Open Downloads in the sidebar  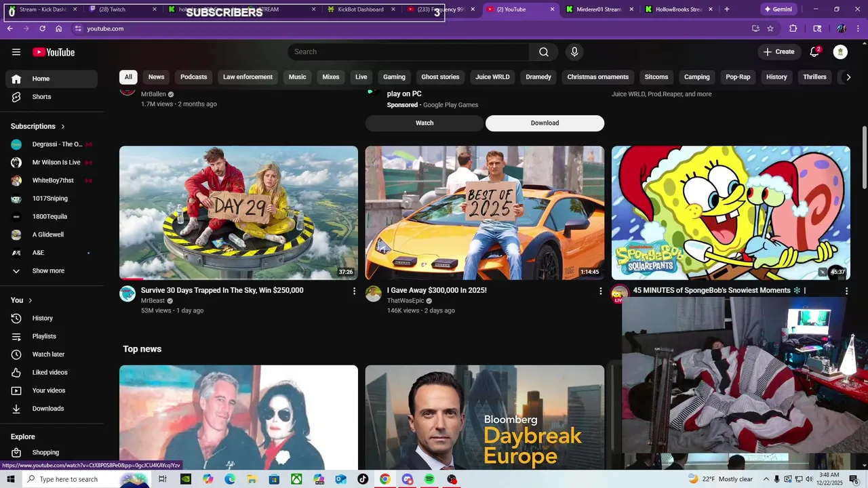tap(52, 409)
